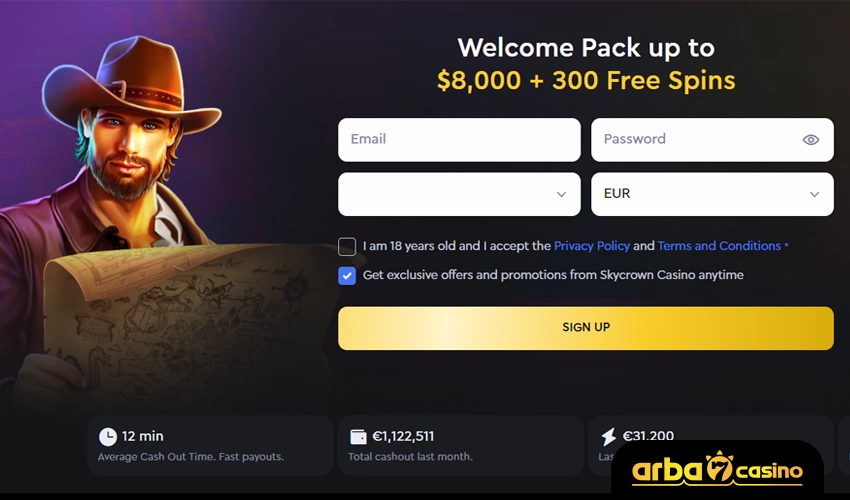850x500 pixels.
Task: Tick the 18 years old acceptance checkbox
Action: click(347, 246)
